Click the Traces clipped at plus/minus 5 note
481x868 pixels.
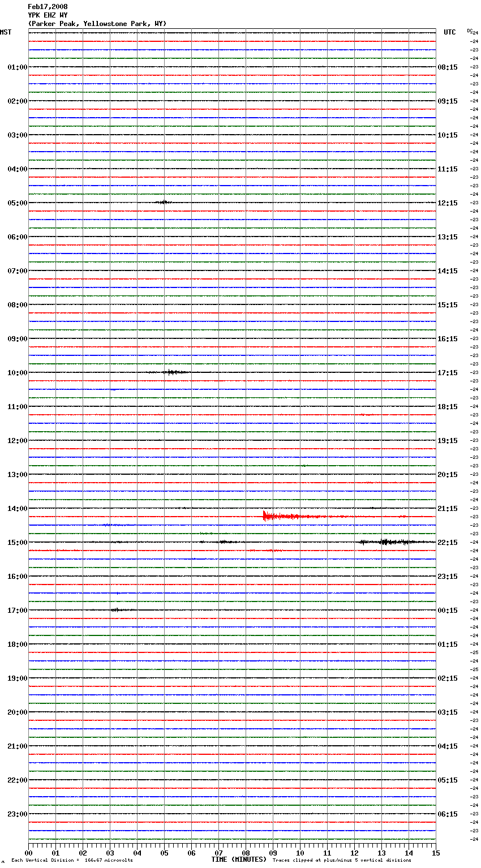coord(342,861)
